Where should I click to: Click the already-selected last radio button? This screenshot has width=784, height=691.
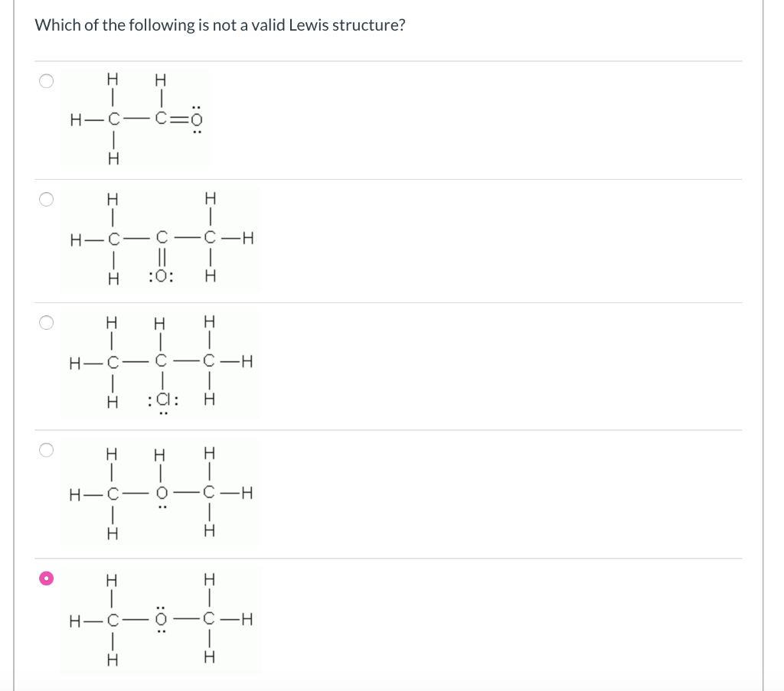pyautogui.click(x=46, y=578)
